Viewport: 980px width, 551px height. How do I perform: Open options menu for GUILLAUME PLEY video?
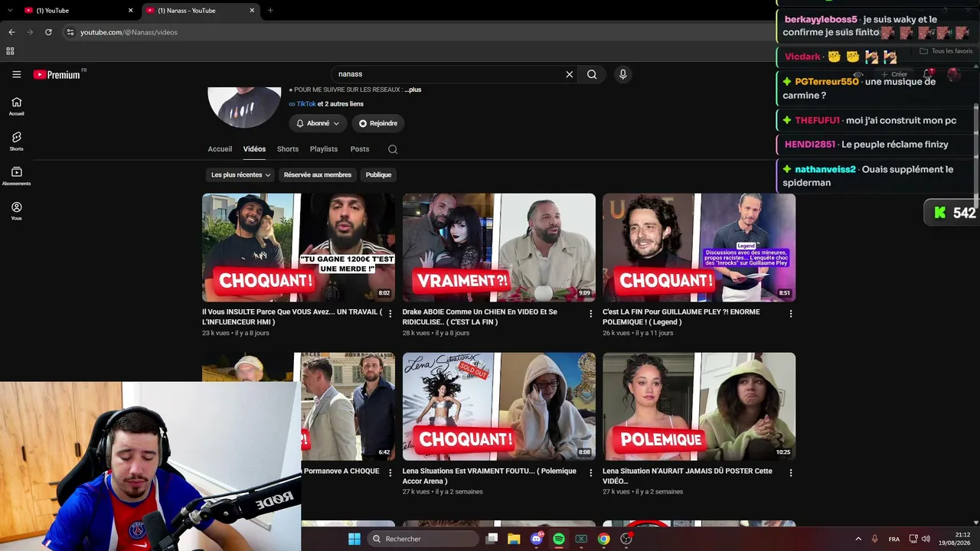(791, 314)
